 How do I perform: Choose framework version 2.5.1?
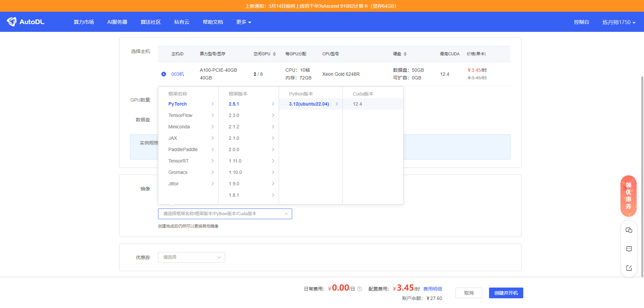[249, 104]
